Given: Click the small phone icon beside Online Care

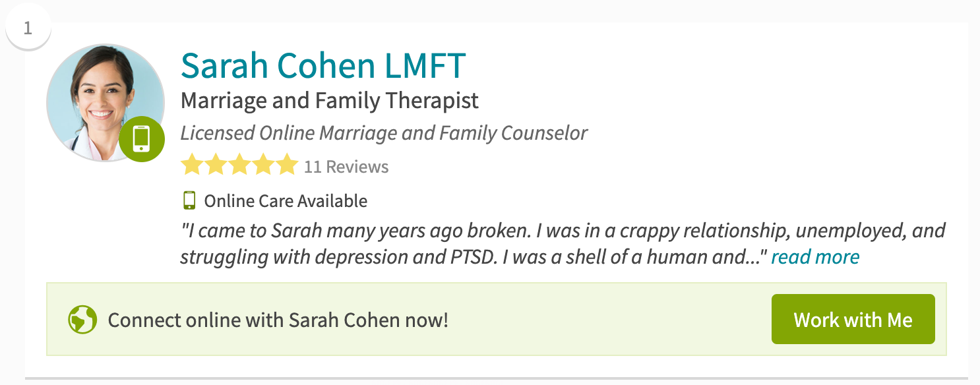Looking at the screenshot, I should [x=189, y=200].
